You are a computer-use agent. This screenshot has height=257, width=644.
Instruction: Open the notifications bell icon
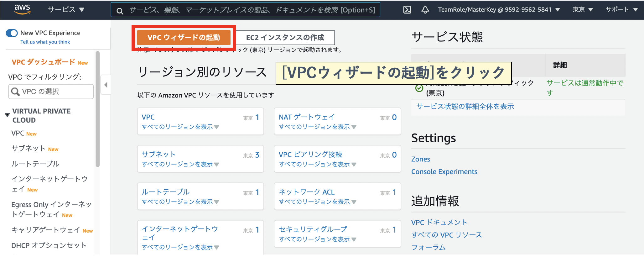click(425, 10)
